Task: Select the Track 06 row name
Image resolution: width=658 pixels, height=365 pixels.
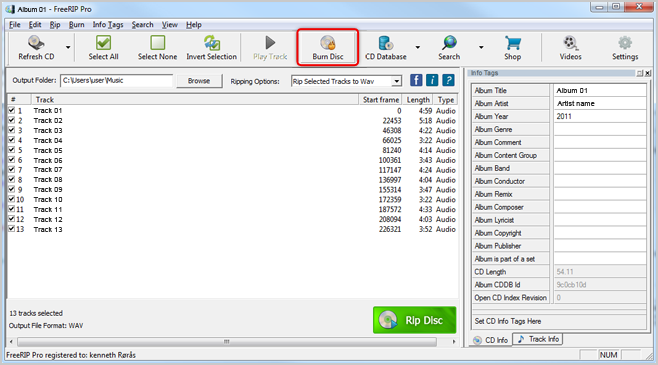Action: tap(48, 160)
